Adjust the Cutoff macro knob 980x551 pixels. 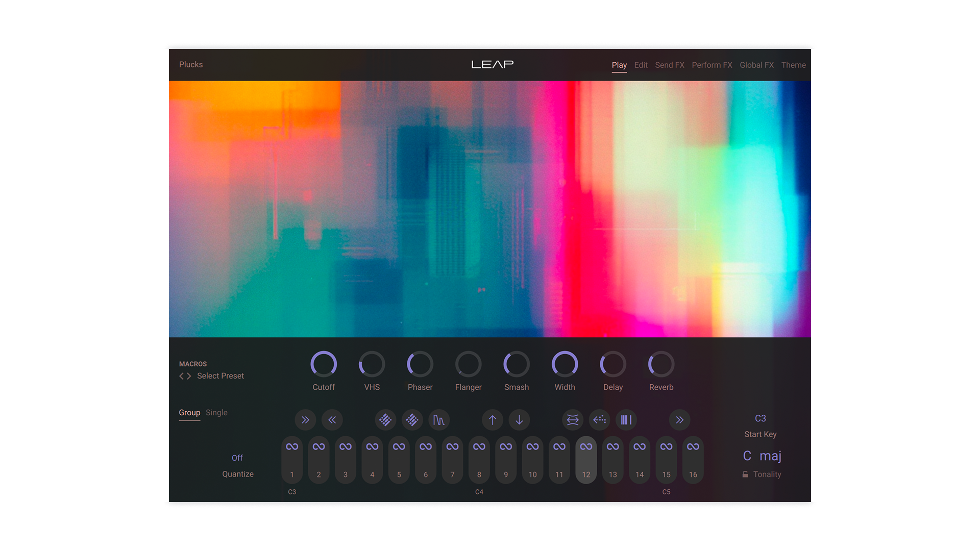pos(324,364)
